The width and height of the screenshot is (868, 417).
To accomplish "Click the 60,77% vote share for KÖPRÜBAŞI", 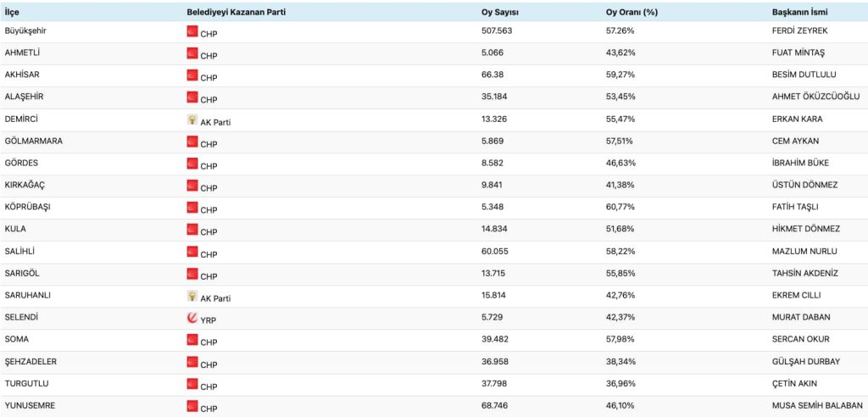I will click(x=615, y=207).
